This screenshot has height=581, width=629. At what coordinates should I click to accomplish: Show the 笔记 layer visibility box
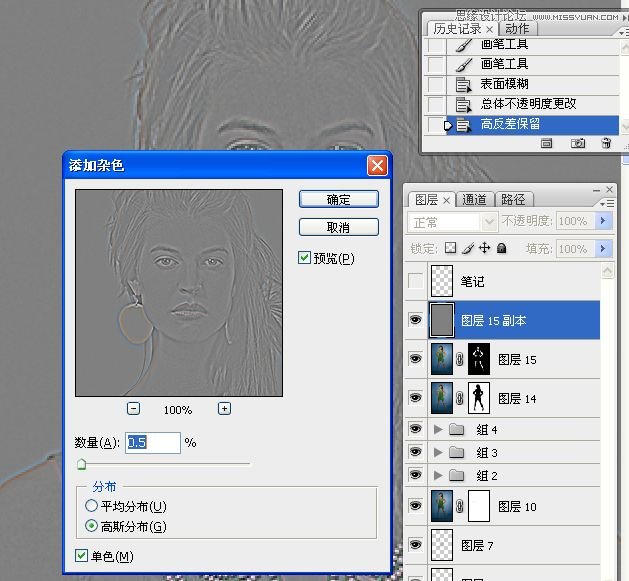coord(416,280)
